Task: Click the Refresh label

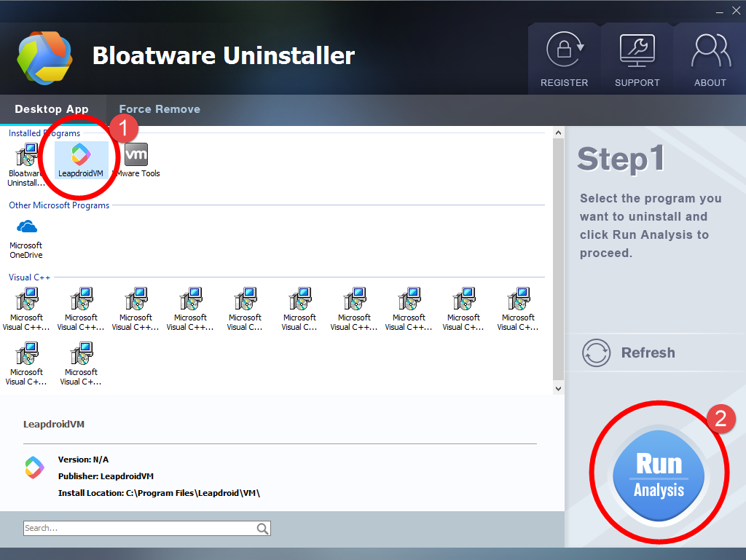Action: [648, 352]
